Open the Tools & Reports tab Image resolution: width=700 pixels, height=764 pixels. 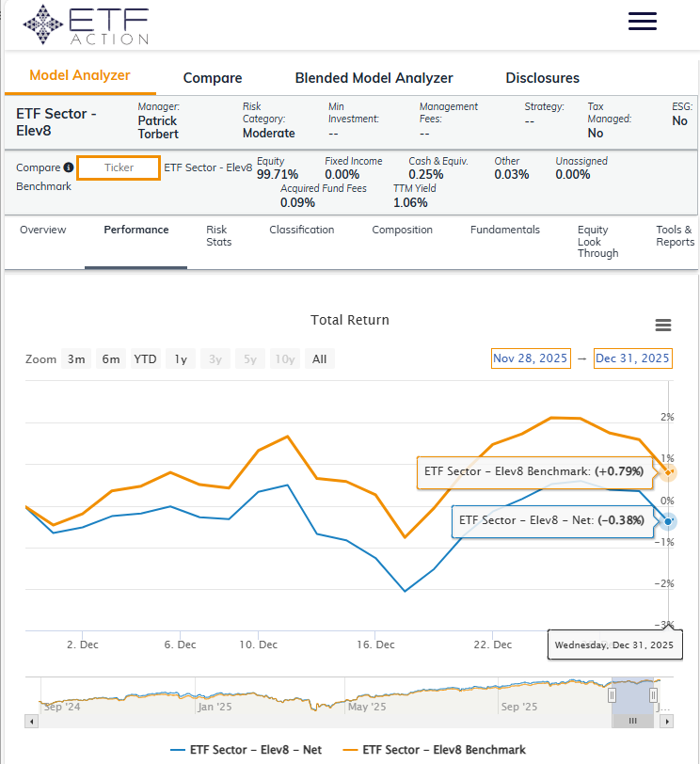coord(674,235)
